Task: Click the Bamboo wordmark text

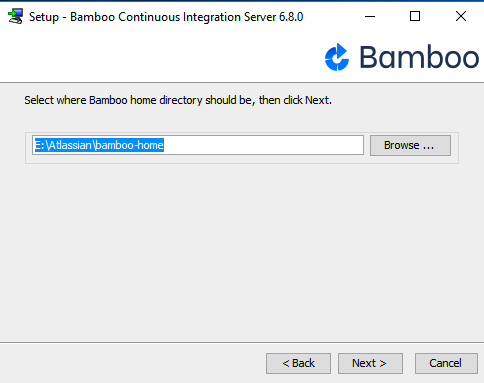Action: (x=419, y=57)
